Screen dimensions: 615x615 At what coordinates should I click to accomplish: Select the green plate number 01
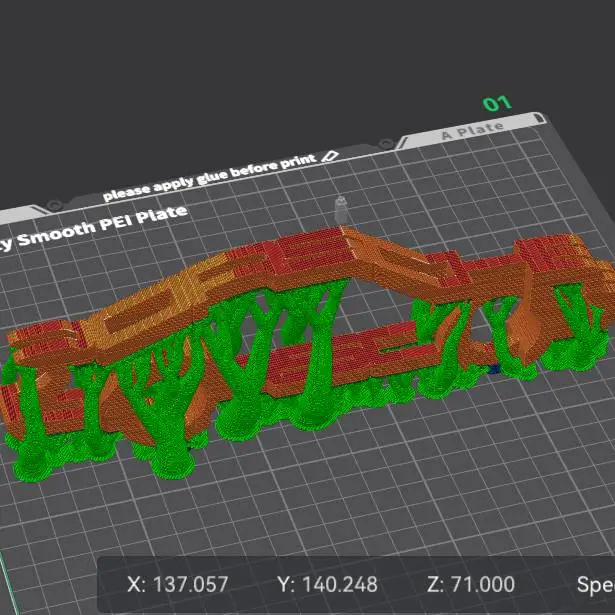497,104
